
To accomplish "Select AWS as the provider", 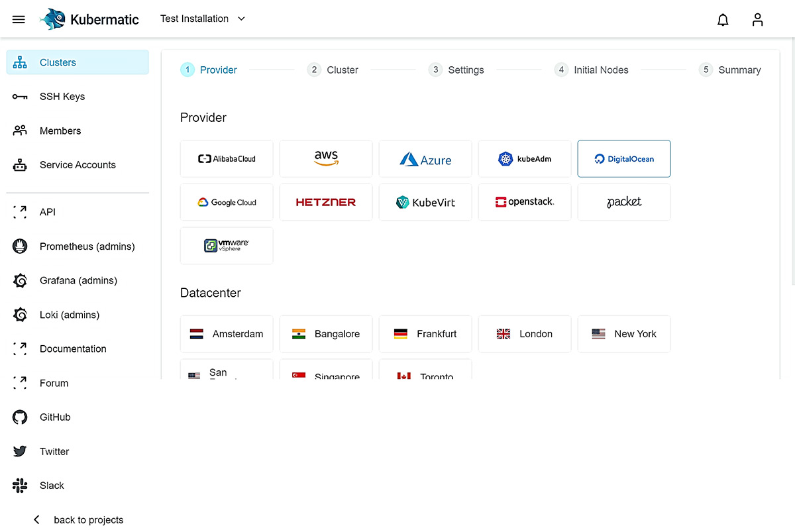I will (x=326, y=158).
